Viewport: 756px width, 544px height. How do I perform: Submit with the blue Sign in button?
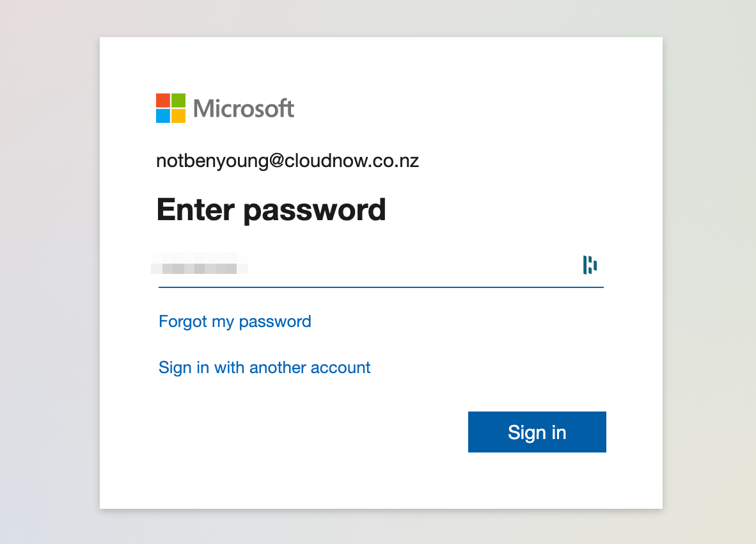(537, 432)
